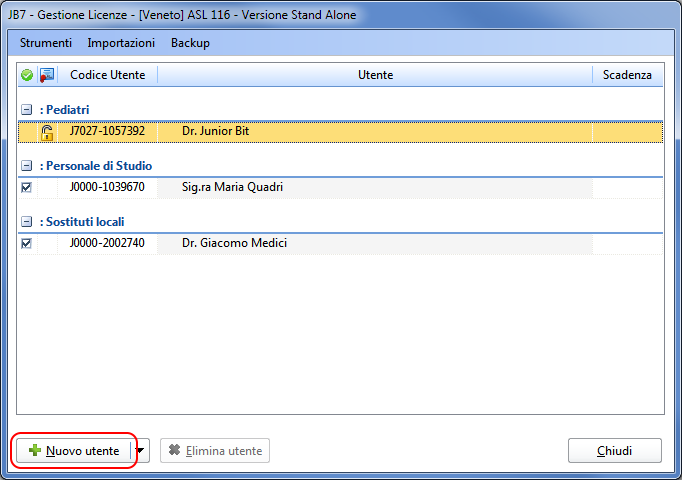
Task: Select user code J0000-2002740
Action: [107, 243]
